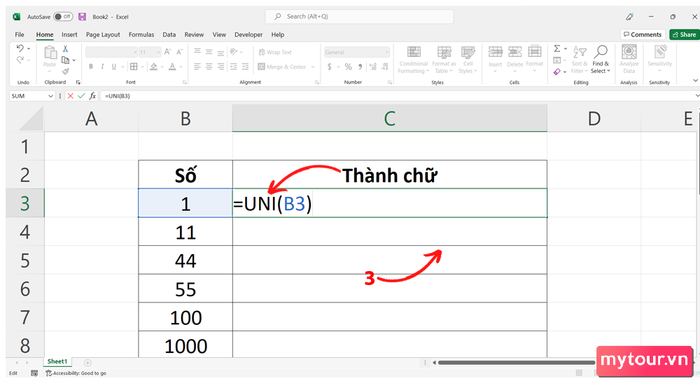Open the Name Box dropdown
Screen dimensions: 700x386
50,96
